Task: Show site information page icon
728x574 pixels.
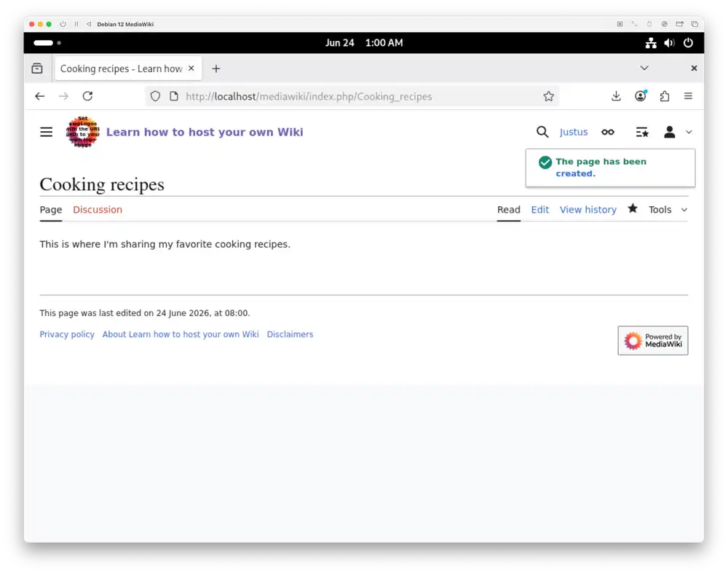Action: (x=174, y=96)
